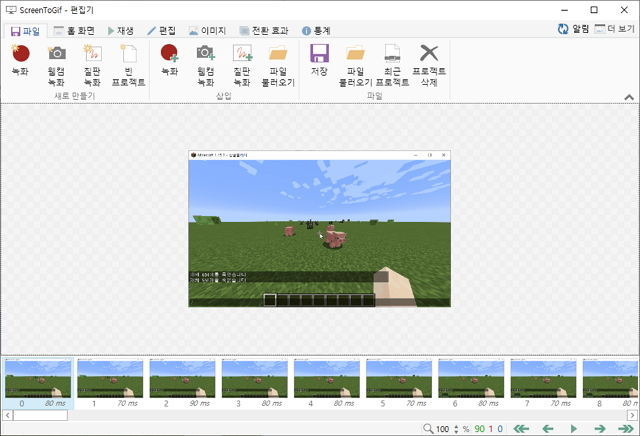This screenshot has height=436, width=640.
Task: Select frame 3 thumbnail
Action: (x=255, y=383)
